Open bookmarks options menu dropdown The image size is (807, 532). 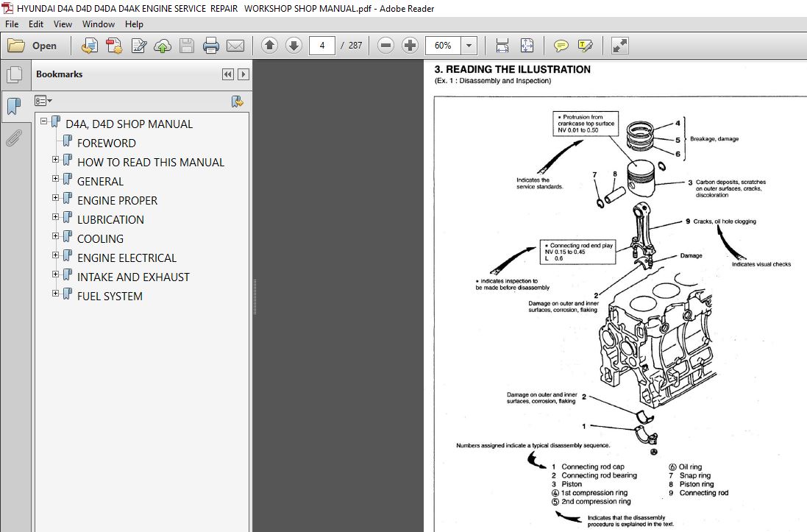pos(43,100)
